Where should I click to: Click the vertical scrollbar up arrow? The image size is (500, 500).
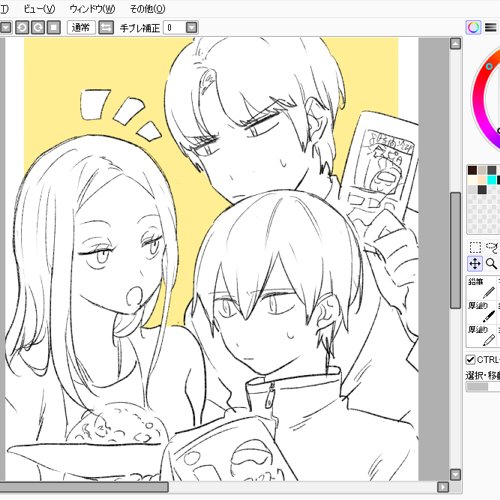[x=455, y=44]
